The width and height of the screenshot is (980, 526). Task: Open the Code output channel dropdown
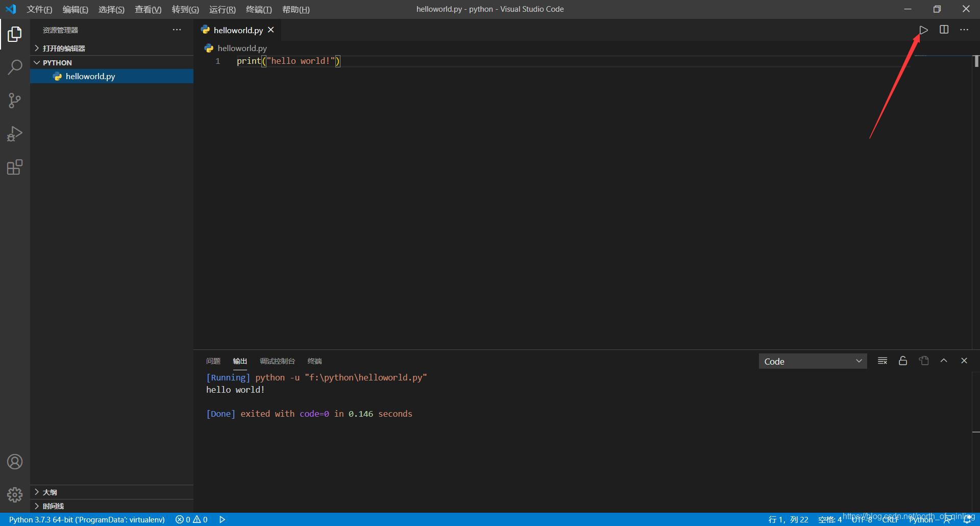tap(813, 361)
